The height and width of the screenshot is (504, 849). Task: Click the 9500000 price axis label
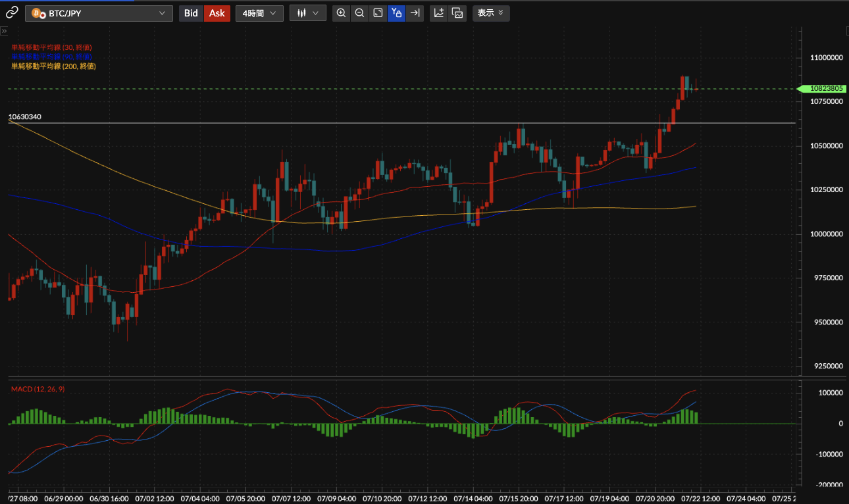[827, 322]
